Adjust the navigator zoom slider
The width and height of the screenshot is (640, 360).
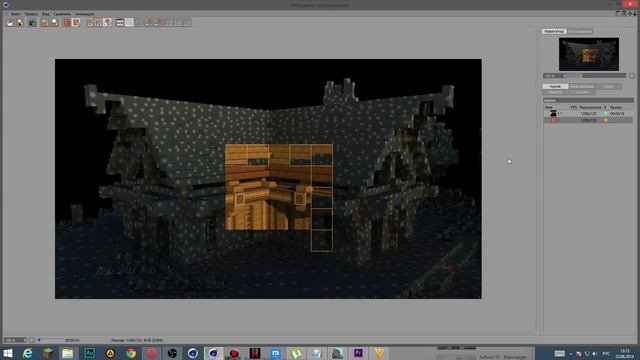(596, 76)
